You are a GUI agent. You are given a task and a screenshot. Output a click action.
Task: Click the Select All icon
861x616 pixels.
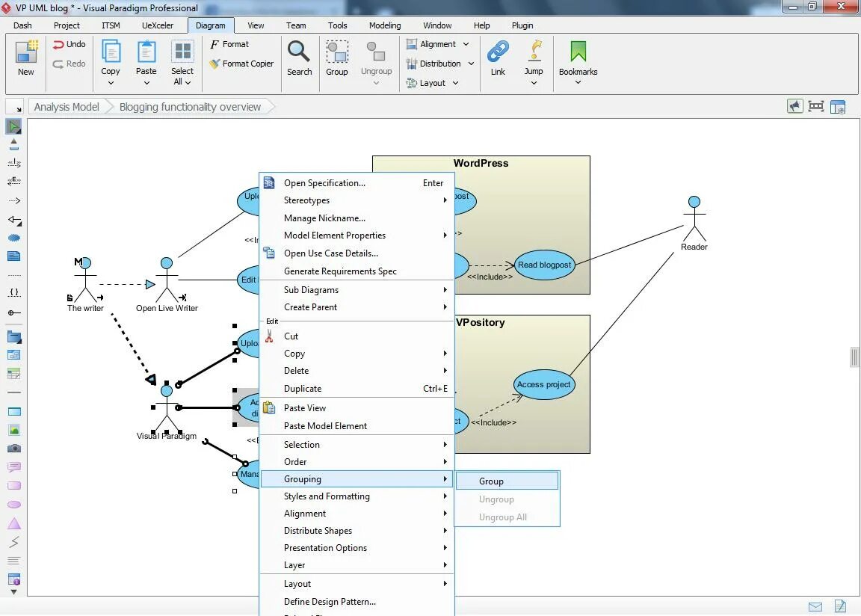coord(182,52)
